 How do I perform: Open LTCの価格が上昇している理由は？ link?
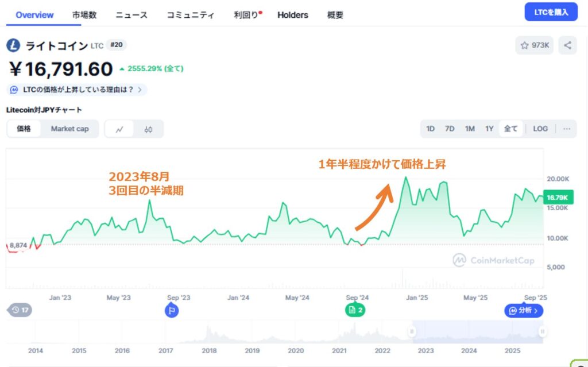coord(78,90)
